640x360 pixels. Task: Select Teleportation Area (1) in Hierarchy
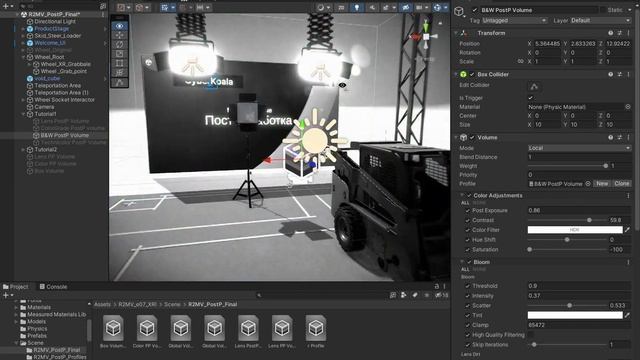click(x=61, y=93)
